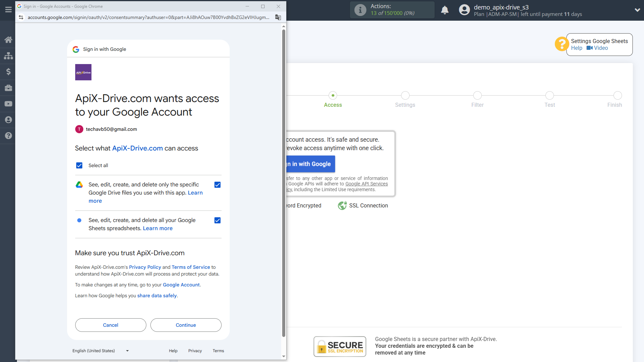644x362 pixels.
Task: Open the Help link in Settings box
Action: 577,48
